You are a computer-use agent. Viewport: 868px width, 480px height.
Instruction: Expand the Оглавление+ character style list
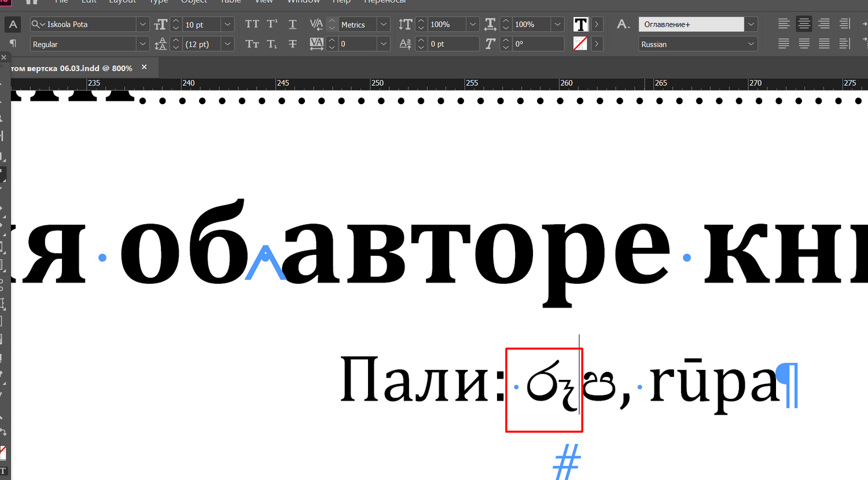click(x=751, y=24)
